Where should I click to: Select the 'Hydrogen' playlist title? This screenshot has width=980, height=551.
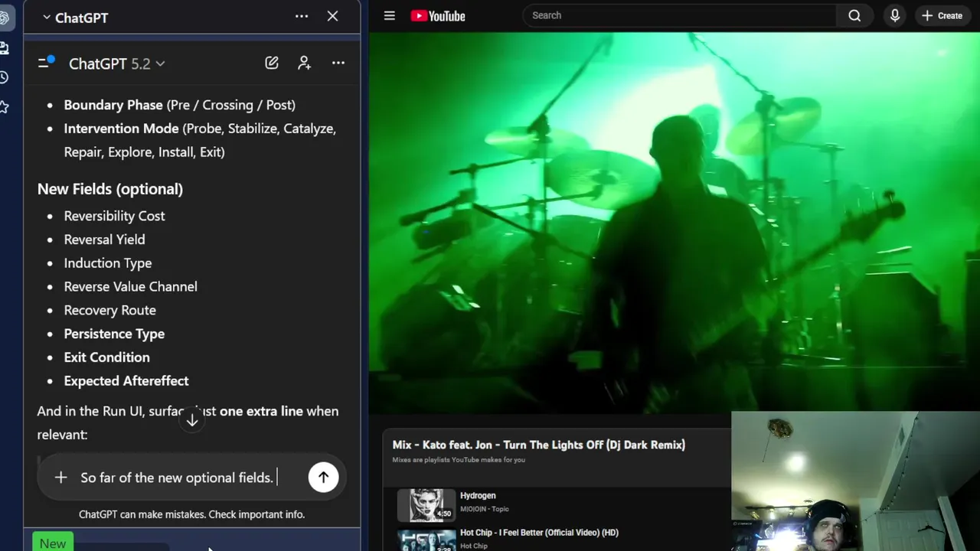coord(478,496)
